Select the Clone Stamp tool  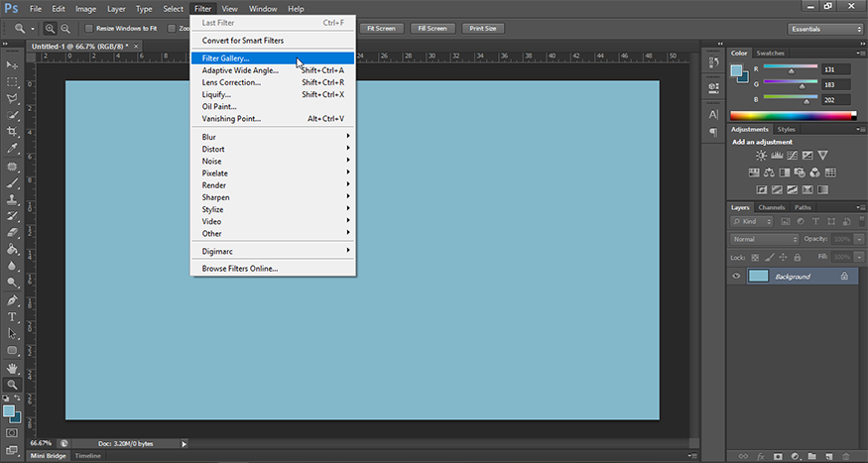[12, 199]
